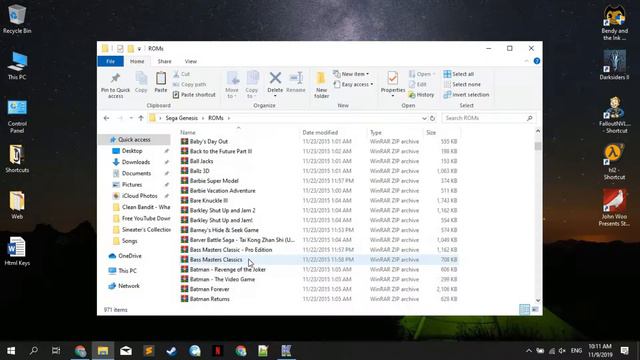
Task: Open Downloads in navigation pane
Action: (136, 162)
